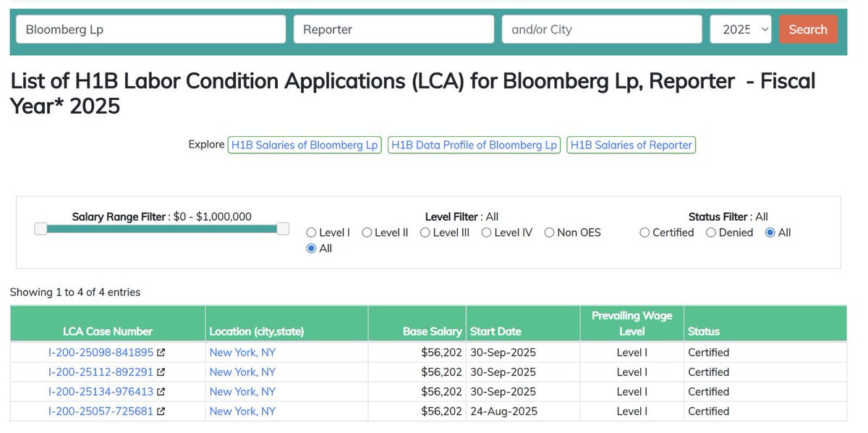Viewport: 868px width, 433px height.
Task: Select the Level III radio button
Action: coord(425,232)
